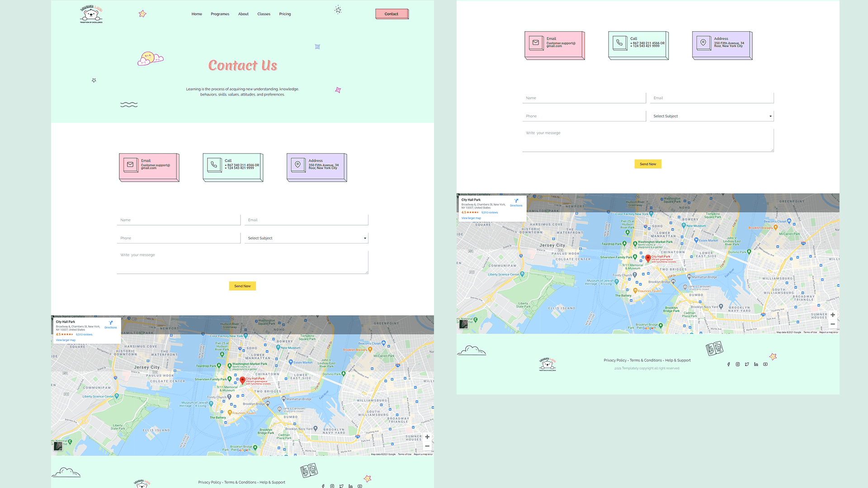Click Directions icon on left map card
The image size is (868, 488).
(x=111, y=323)
